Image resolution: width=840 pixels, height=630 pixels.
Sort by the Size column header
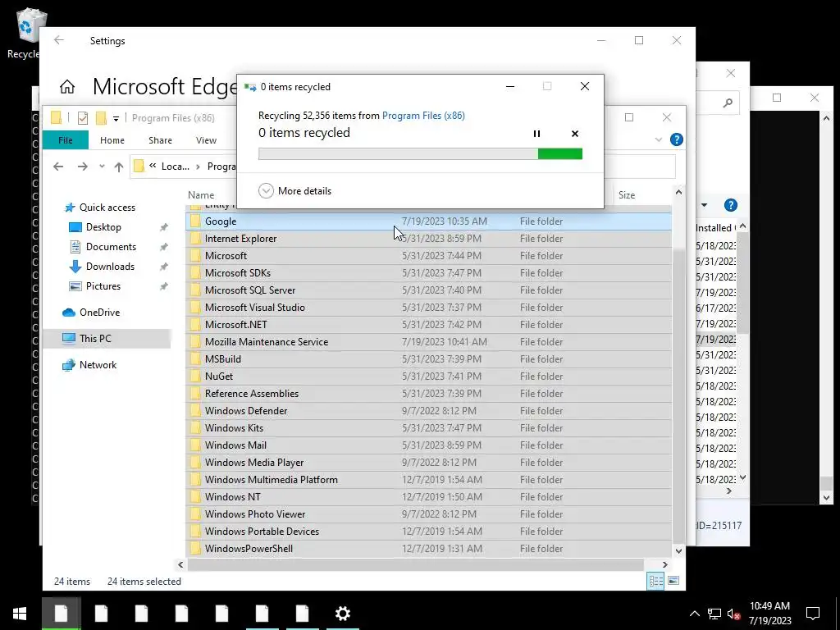(x=627, y=195)
